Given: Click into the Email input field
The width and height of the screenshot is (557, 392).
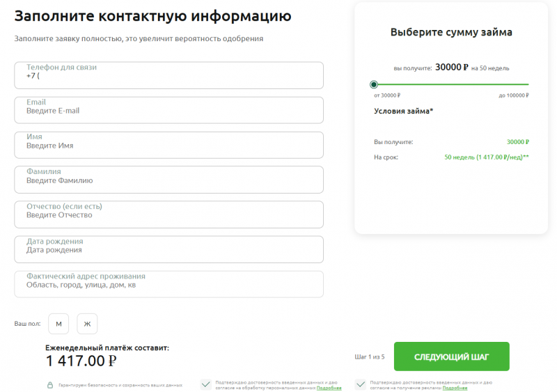Looking at the screenshot, I should click(168, 110).
